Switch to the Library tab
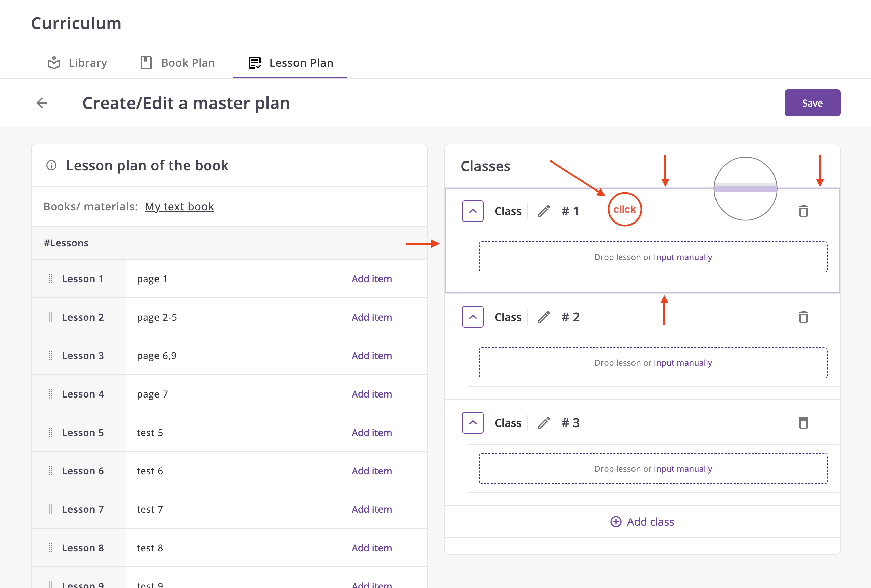This screenshot has height=588, width=871. (78, 63)
